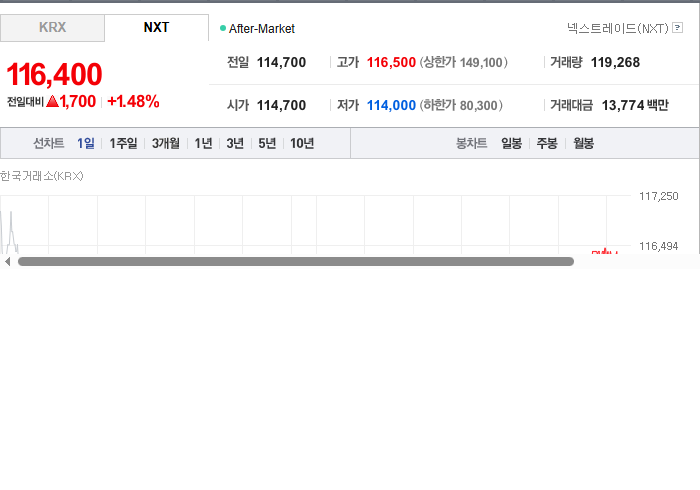Click the current price 116,400
The width and height of the screenshot is (700, 490).
(54, 74)
